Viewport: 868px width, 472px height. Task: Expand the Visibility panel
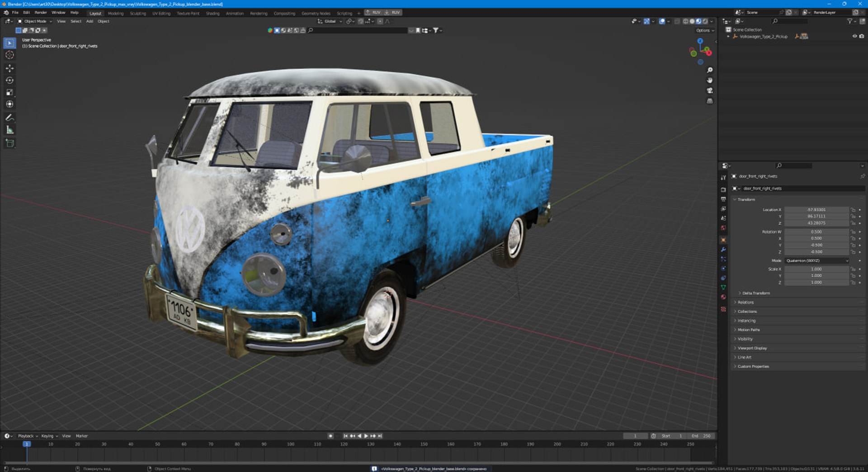click(745, 339)
